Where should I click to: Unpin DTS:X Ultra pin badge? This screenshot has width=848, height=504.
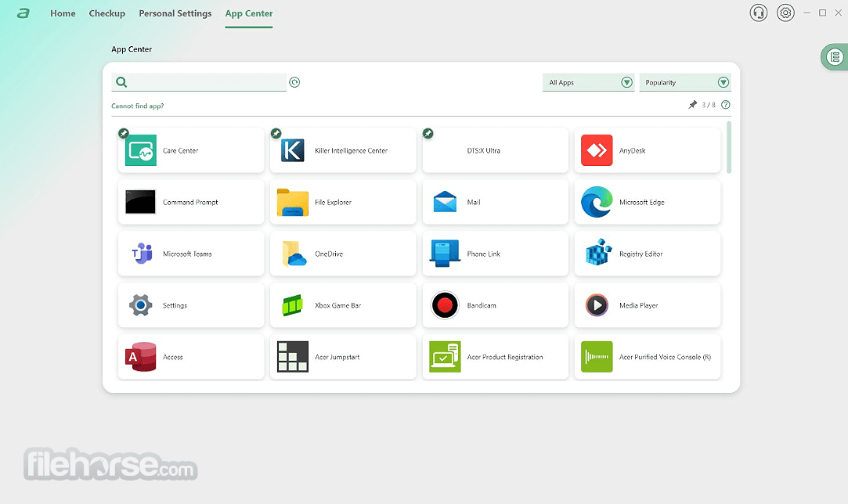pyautogui.click(x=428, y=133)
